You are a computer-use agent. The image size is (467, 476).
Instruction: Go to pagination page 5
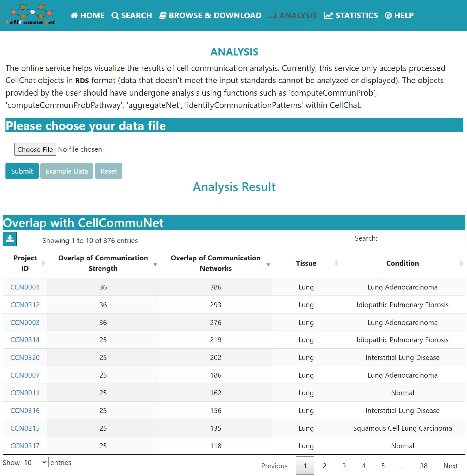(x=383, y=466)
